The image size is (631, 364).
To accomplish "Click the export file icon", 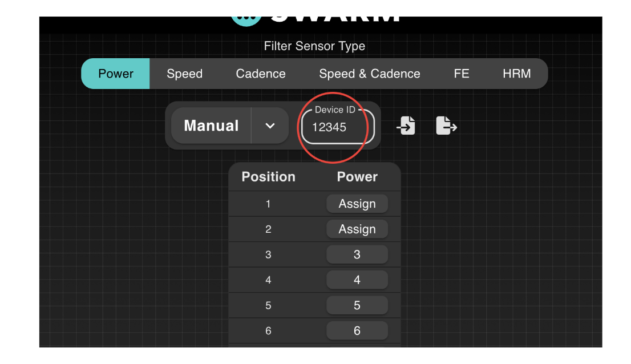I will click(446, 126).
